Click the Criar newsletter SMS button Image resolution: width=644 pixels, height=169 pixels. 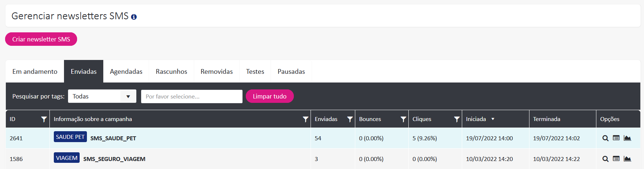[41, 39]
